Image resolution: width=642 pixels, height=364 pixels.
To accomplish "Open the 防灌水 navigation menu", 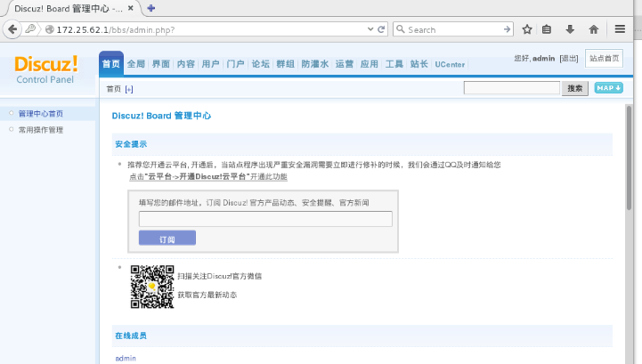I will point(315,64).
